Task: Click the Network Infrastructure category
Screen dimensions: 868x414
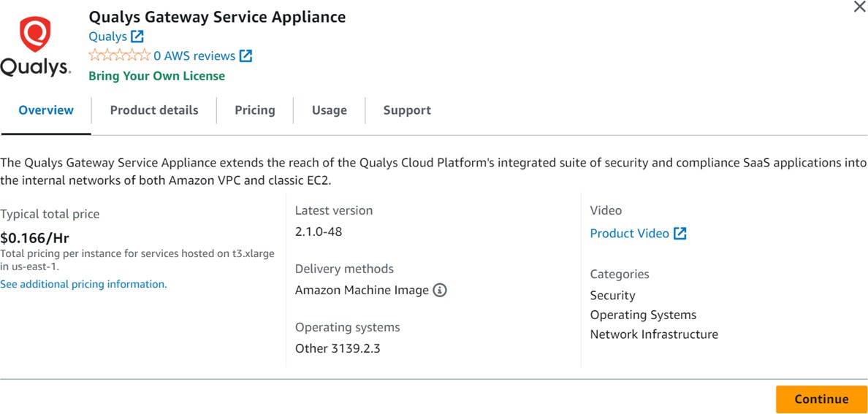Action: (x=654, y=334)
